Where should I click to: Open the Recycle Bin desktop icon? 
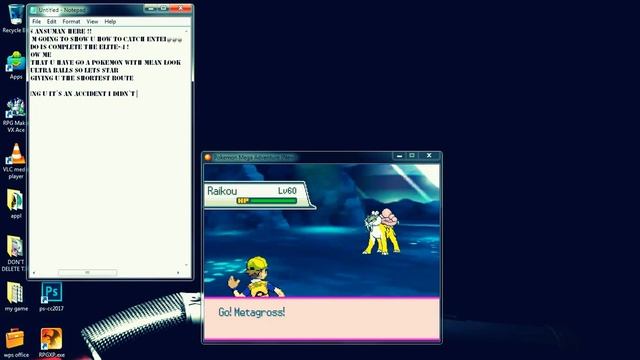point(15,18)
